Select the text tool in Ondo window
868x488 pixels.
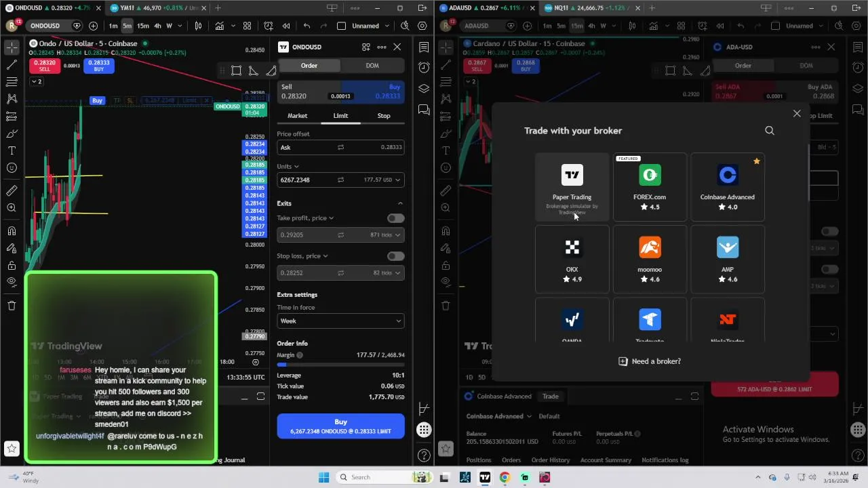pyautogui.click(x=12, y=150)
